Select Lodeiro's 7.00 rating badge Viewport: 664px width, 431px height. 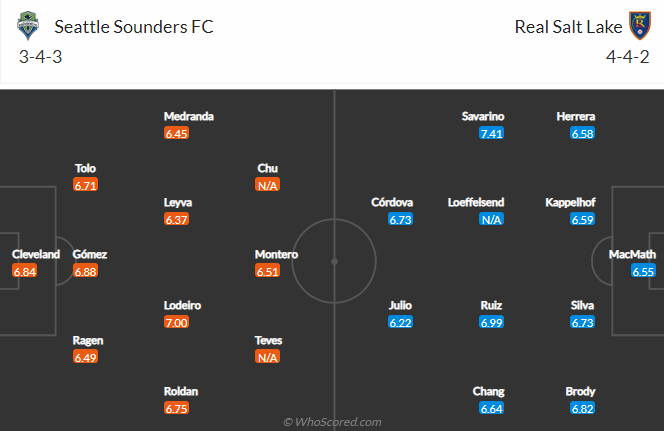177,322
